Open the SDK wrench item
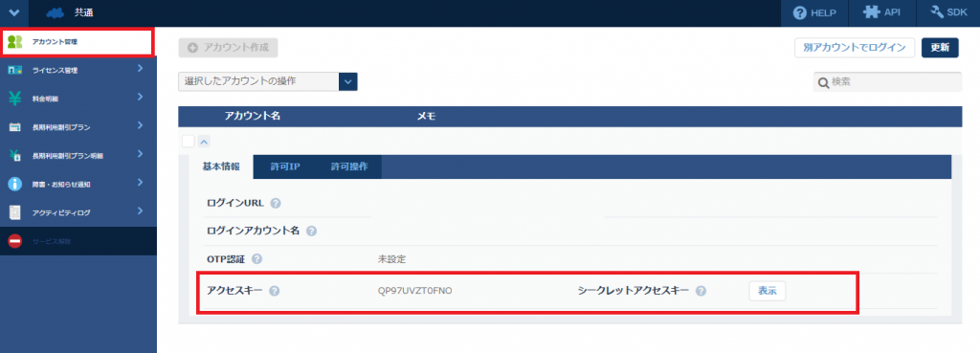Image resolution: width=980 pixels, height=353 pixels. pos(947,12)
